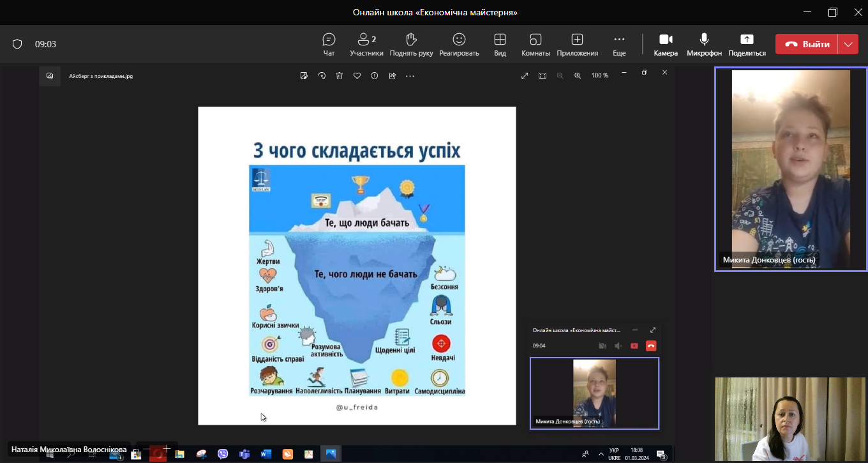The height and width of the screenshot is (463, 868).
Task: Open the Реагировать reactions menu
Action: pos(459,45)
